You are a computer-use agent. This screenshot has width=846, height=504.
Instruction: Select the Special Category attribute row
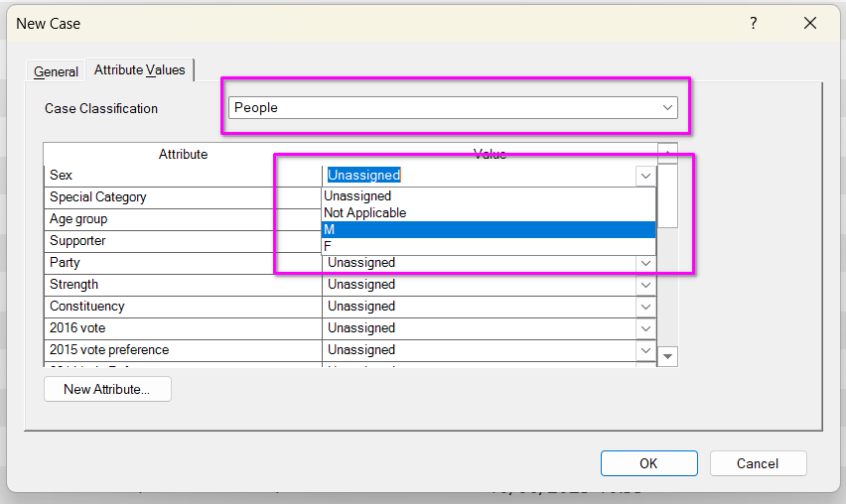pos(182,197)
